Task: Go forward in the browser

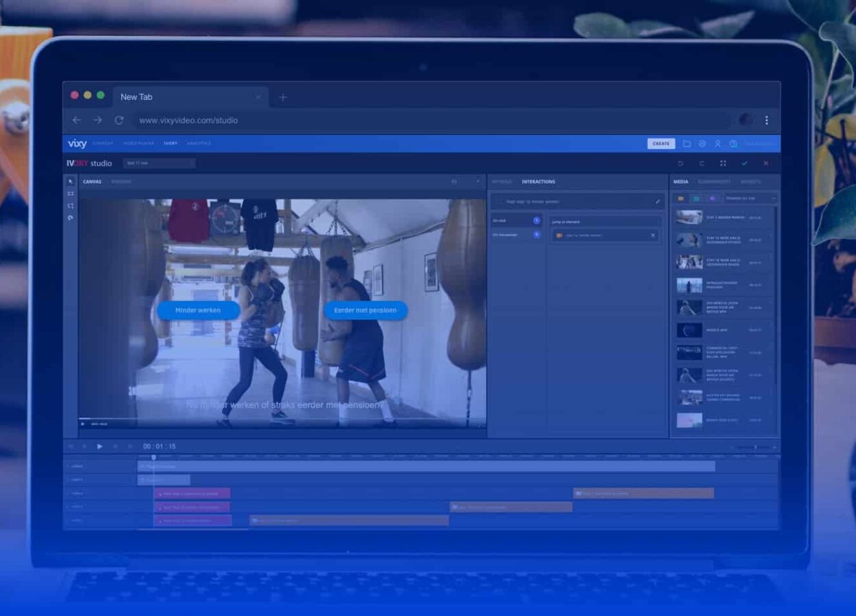Action: coord(97,120)
